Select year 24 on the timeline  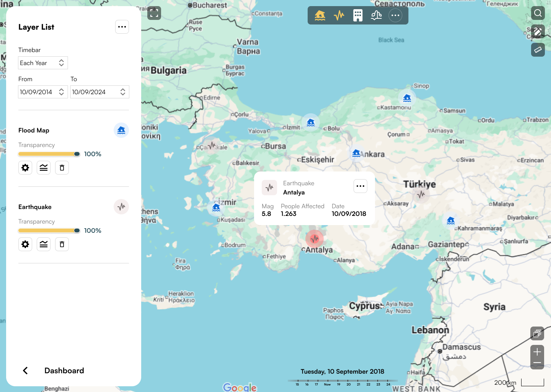pos(388,384)
